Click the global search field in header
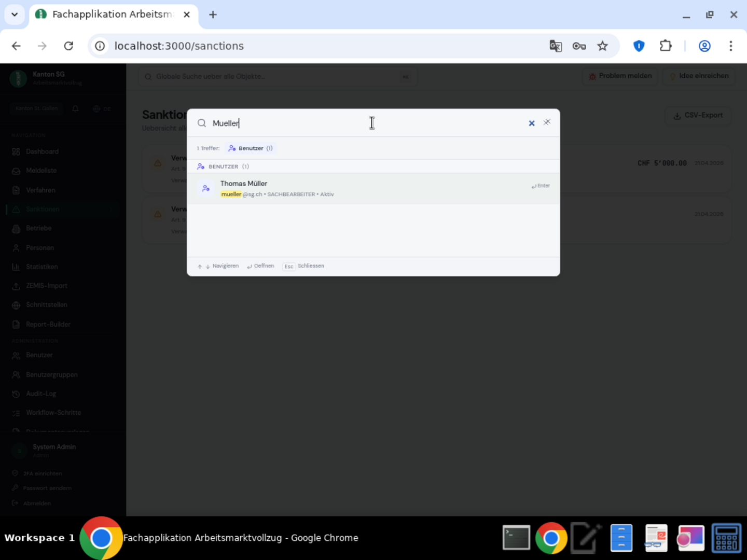Viewport: 747px width, 560px height. tap(277, 77)
